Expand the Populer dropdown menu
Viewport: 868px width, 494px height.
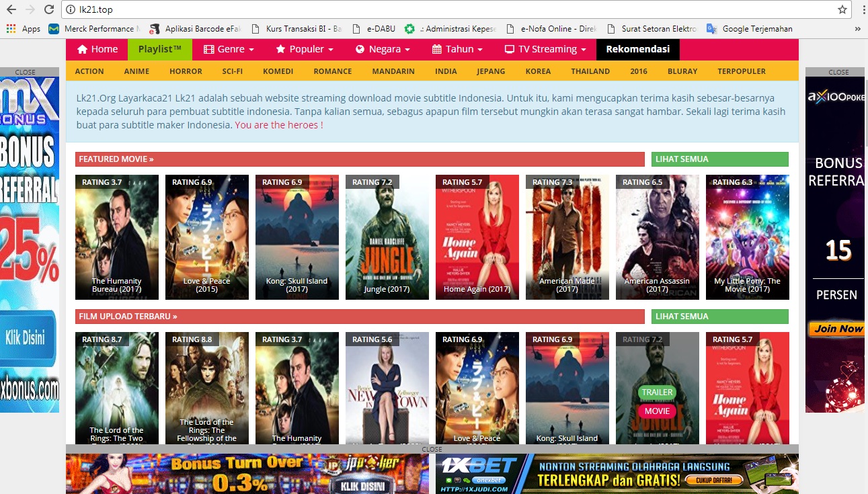tap(305, 49)
